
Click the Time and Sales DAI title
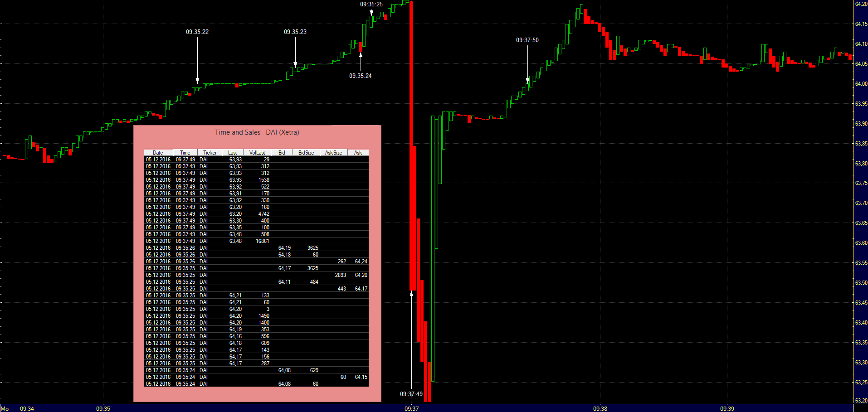(257, 132)
